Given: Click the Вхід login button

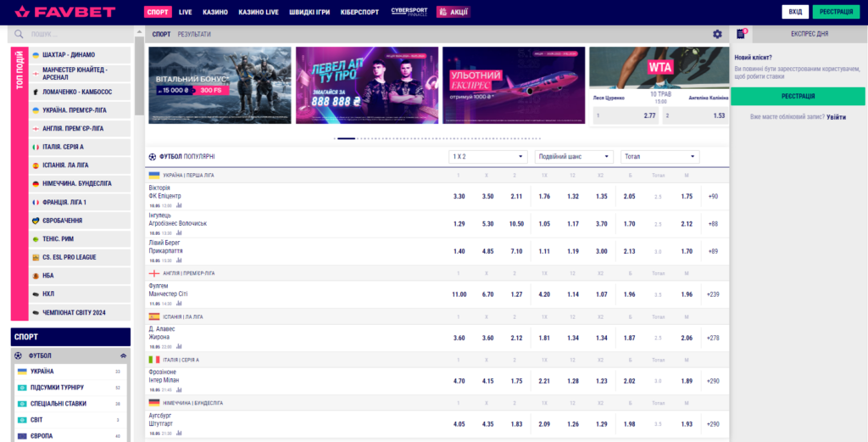Looking at the screenshot, I should 794,12.
